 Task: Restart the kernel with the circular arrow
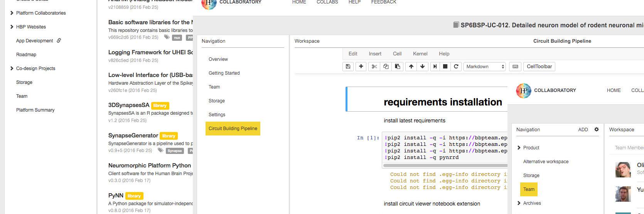tap(456, 67)
